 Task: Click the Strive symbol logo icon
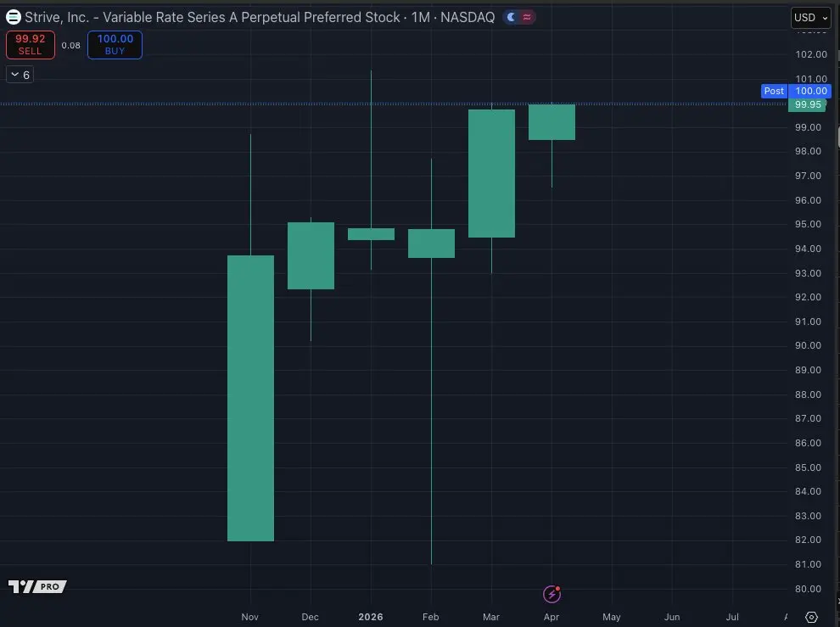coord(13,17)
